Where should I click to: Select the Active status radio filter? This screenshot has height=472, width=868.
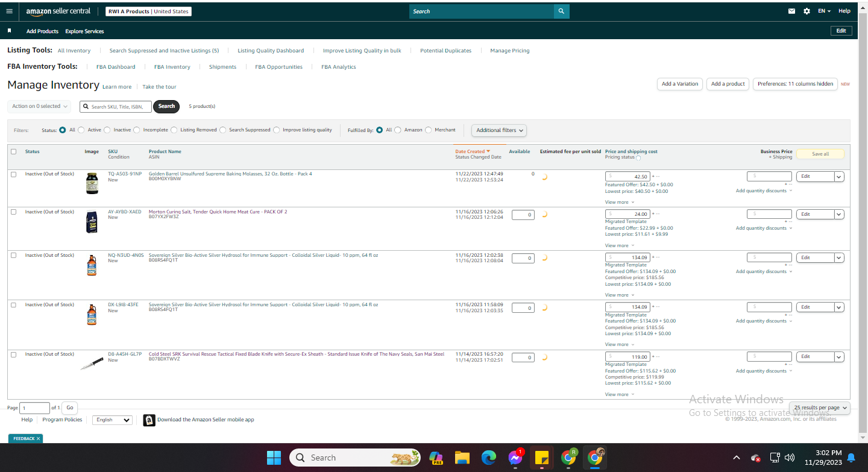click(x=81, y=130)
